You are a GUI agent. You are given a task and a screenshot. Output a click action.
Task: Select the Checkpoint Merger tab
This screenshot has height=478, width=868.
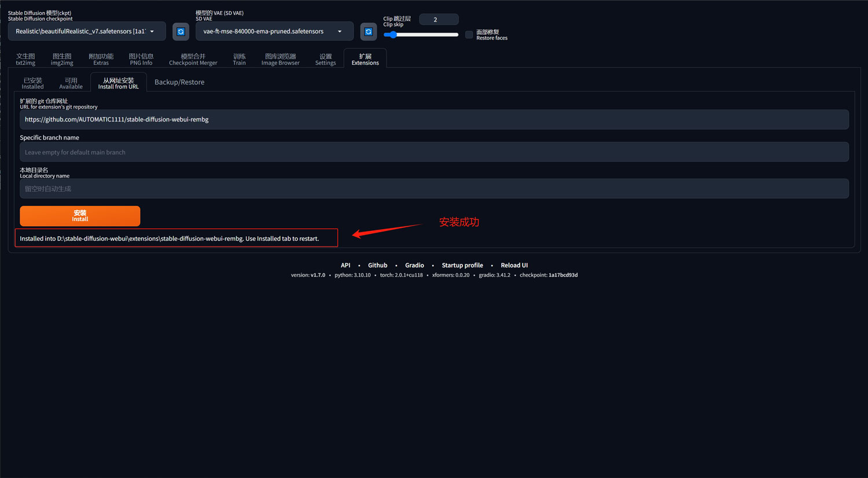193,59
